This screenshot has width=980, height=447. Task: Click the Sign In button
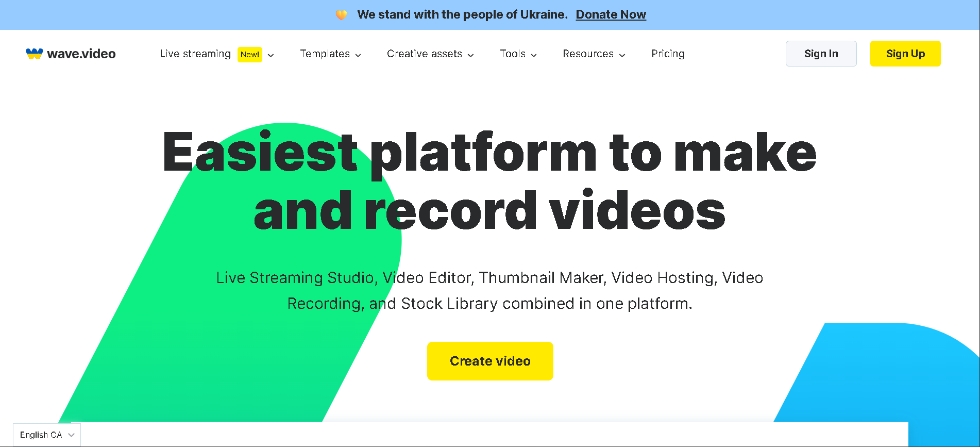click(821, 54)
